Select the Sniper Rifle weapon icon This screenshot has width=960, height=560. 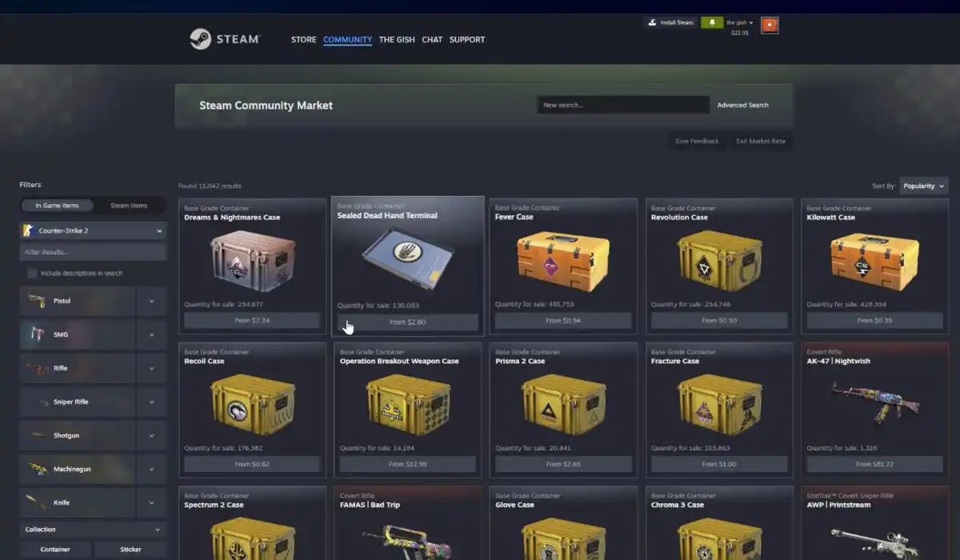click(x=36, y=402)
